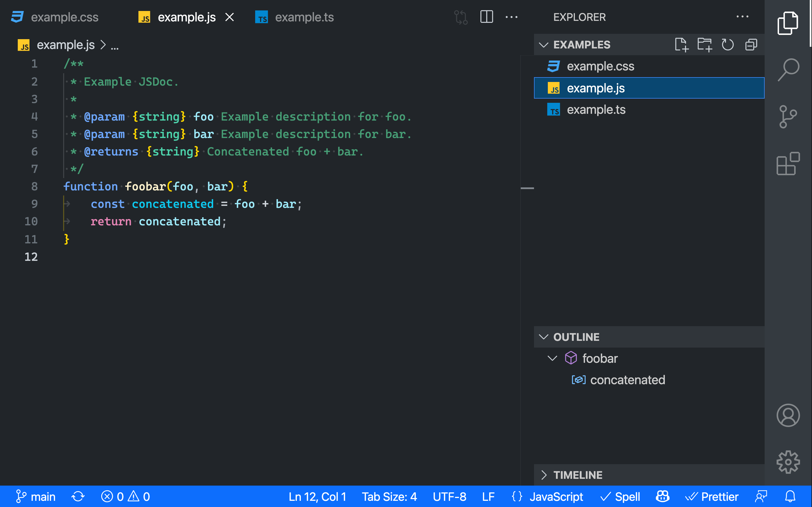Collapse the foobar symbol in Outline
812x507 pixels.
click(552, 359)
